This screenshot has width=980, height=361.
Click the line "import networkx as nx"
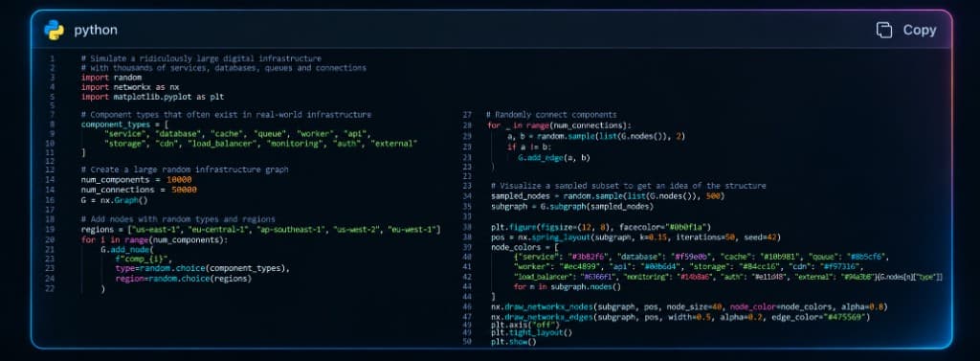[x=130, y=87]
